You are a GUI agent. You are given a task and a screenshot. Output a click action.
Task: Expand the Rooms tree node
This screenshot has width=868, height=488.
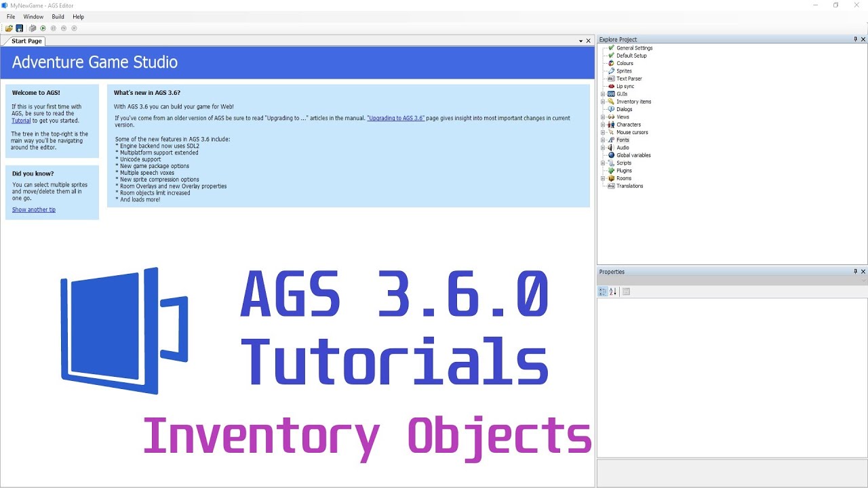[x=603, y=178]
